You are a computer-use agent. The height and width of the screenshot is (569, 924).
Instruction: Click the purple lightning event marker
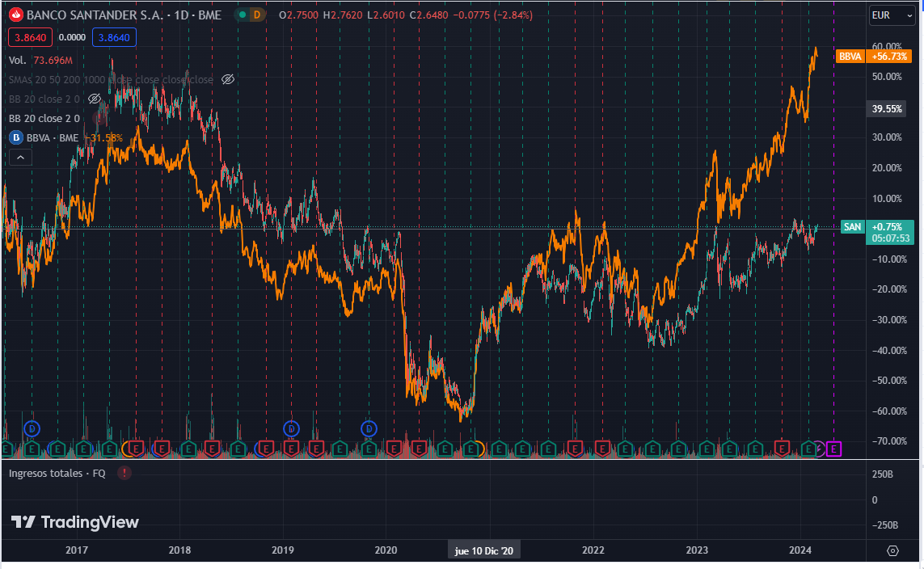821,449
